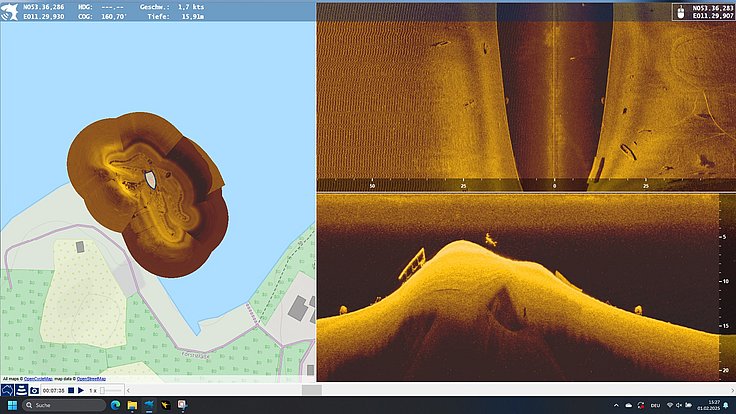This screenshot has width=736, height=414.
Task: Open the OpenCycleMap attribution link
Action: coord(38,379)
